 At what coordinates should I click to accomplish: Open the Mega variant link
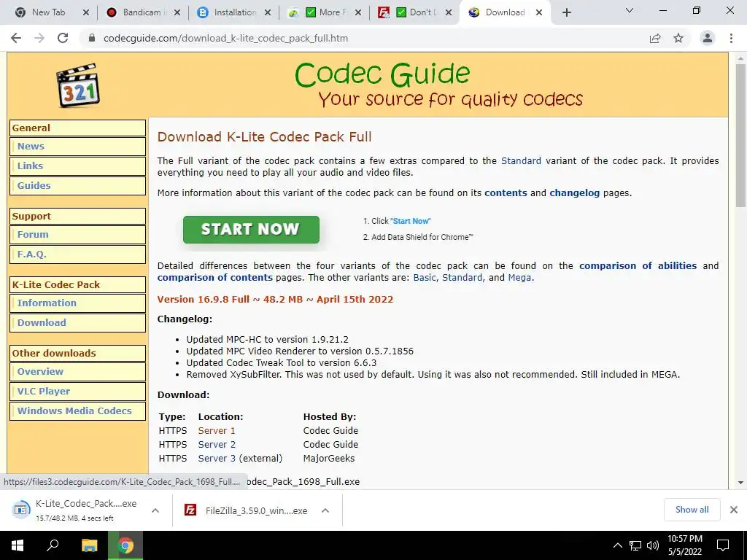pos(519,278)
